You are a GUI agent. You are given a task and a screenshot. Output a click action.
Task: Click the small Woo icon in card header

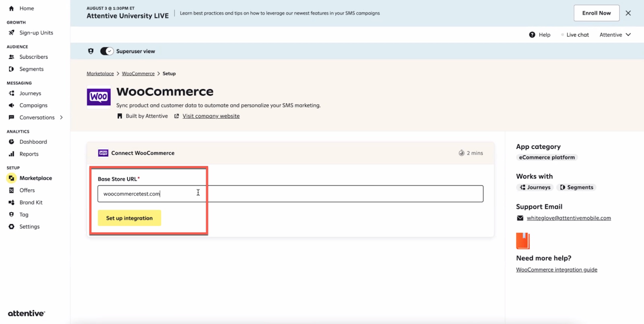[x=103, y=153]
